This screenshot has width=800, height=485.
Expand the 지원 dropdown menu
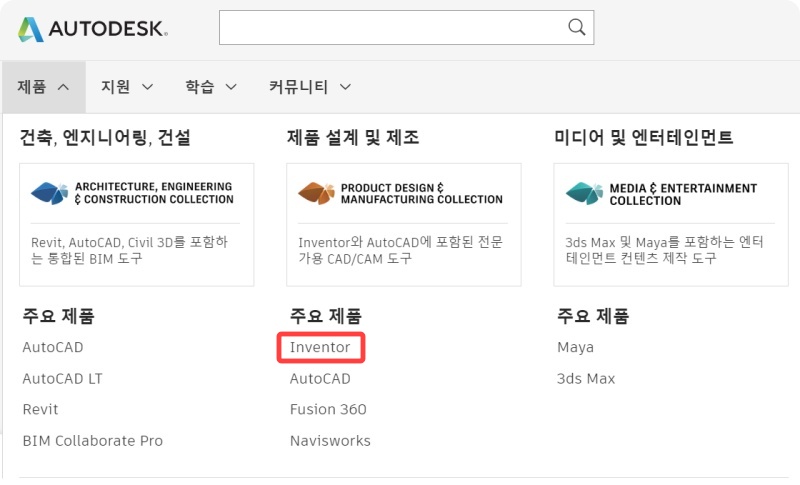coord(127,87)
